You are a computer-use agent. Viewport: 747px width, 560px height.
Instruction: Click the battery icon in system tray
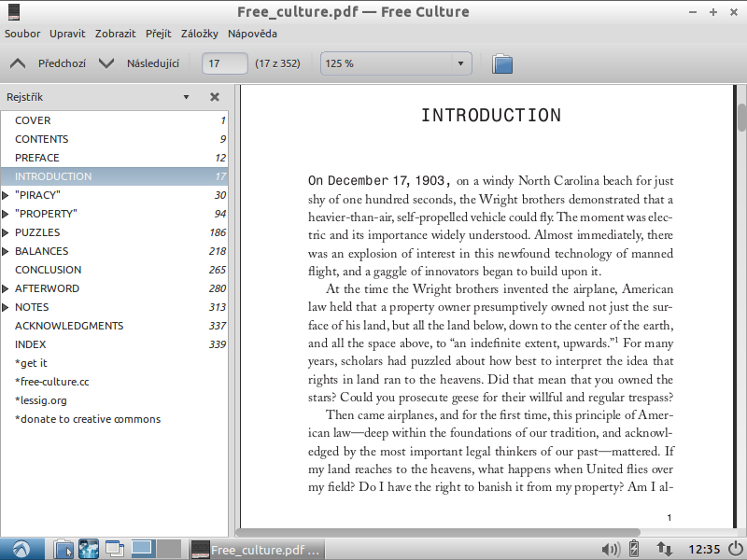(635, 549)
